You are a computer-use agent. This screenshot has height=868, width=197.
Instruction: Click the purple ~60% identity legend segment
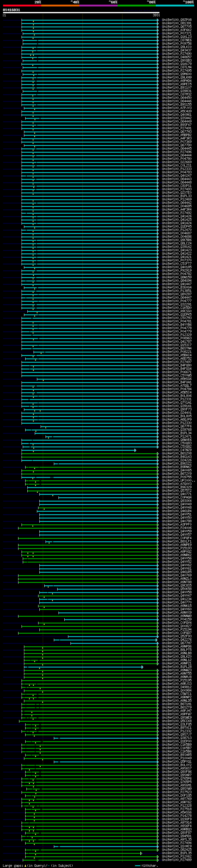(99, 6)
